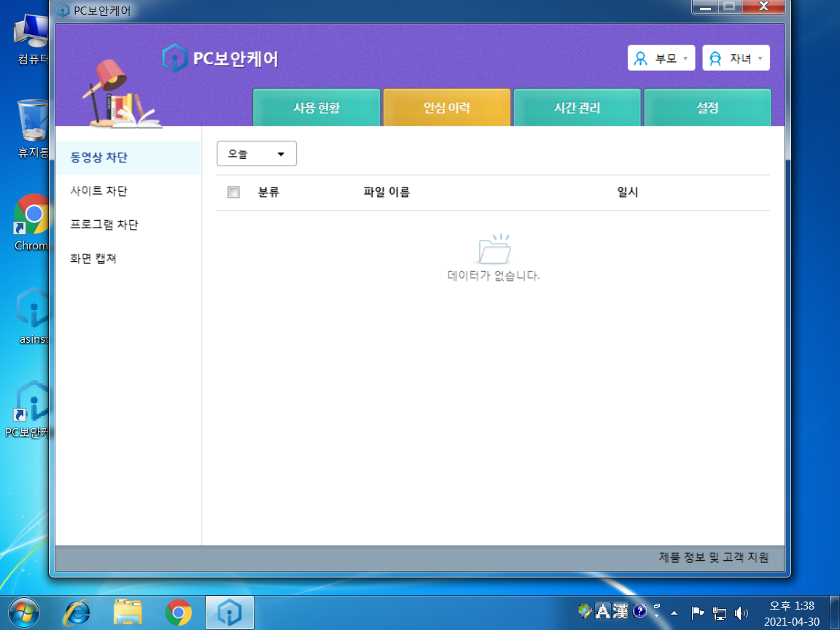Expand the 부모 account dropdown
The image size is (840, 630).
[x=661, y=58]
